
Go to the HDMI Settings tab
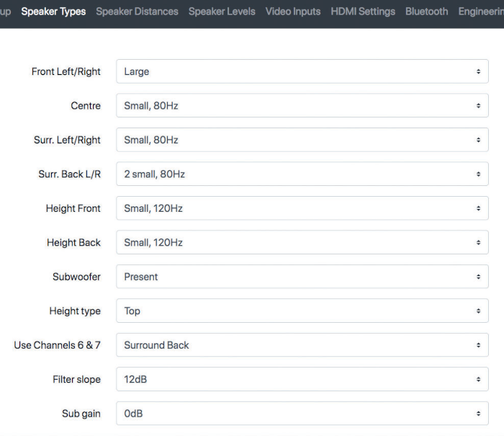[x=363, y=12]
